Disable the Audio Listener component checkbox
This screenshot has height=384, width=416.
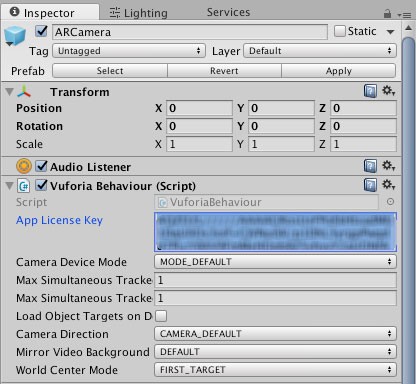[41, 166]
